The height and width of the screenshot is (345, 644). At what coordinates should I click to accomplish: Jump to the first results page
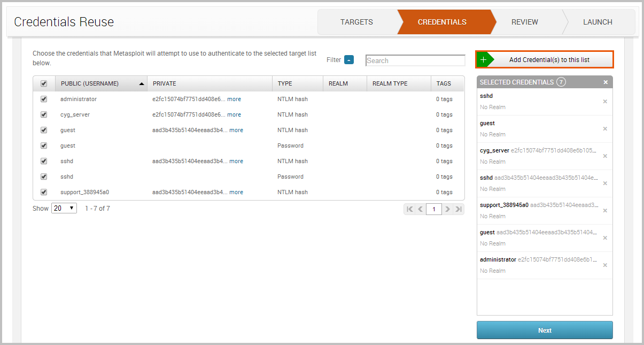410,209
